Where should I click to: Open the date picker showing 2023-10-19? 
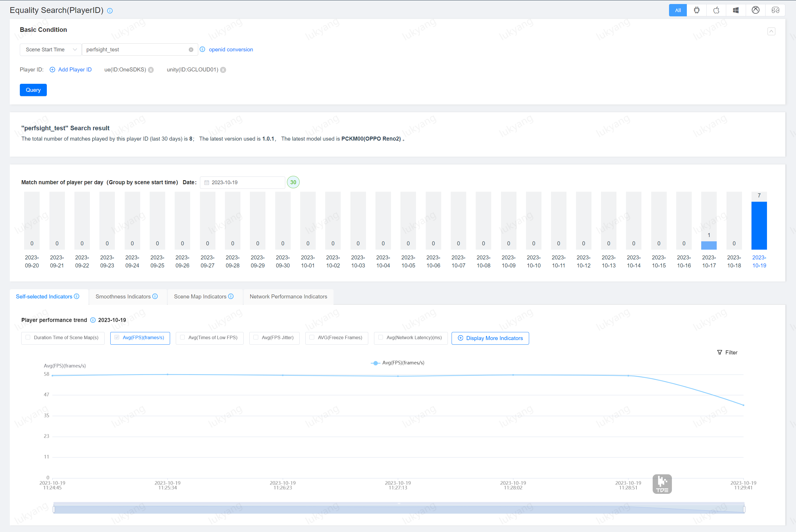[242, 182]
